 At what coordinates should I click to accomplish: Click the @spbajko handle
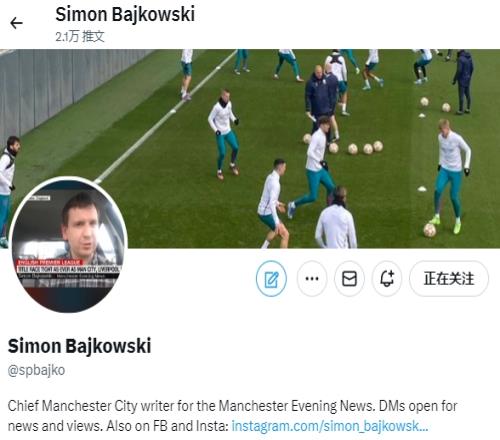coord(36,370)
